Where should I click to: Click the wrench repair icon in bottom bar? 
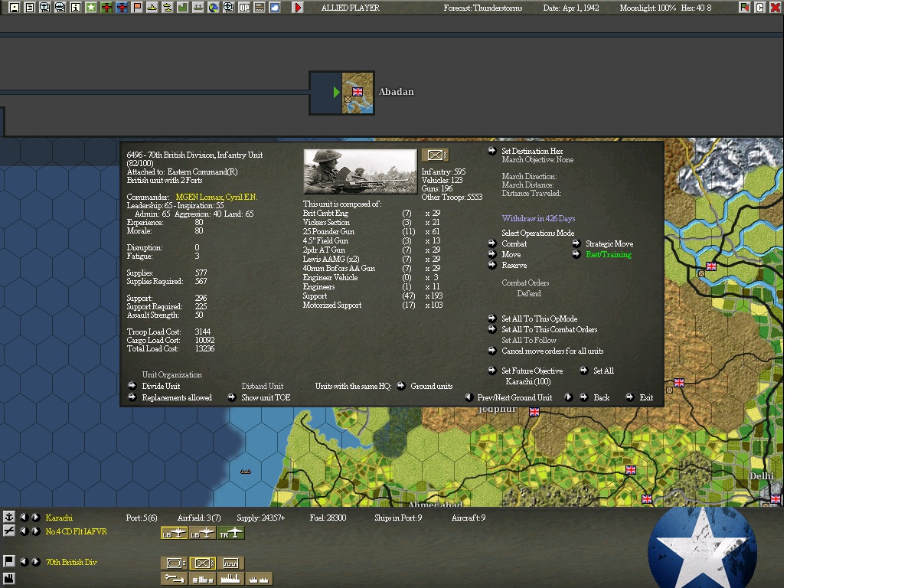(x=174, y=579)
